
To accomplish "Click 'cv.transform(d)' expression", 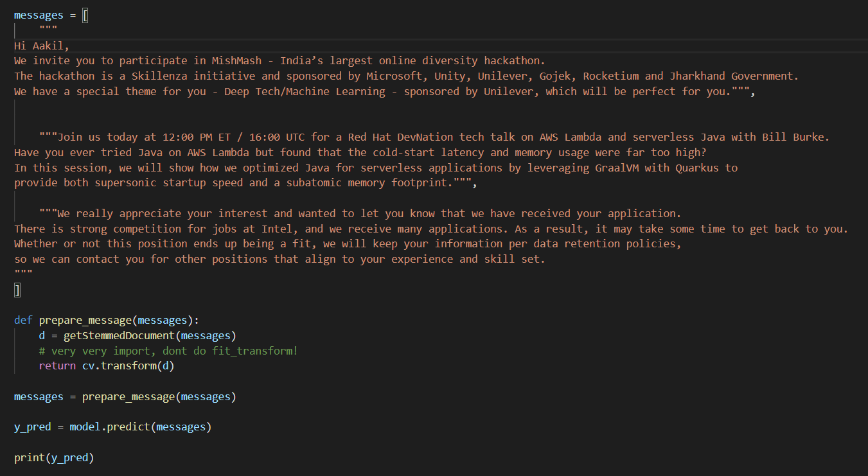I will tap(128, 367).
